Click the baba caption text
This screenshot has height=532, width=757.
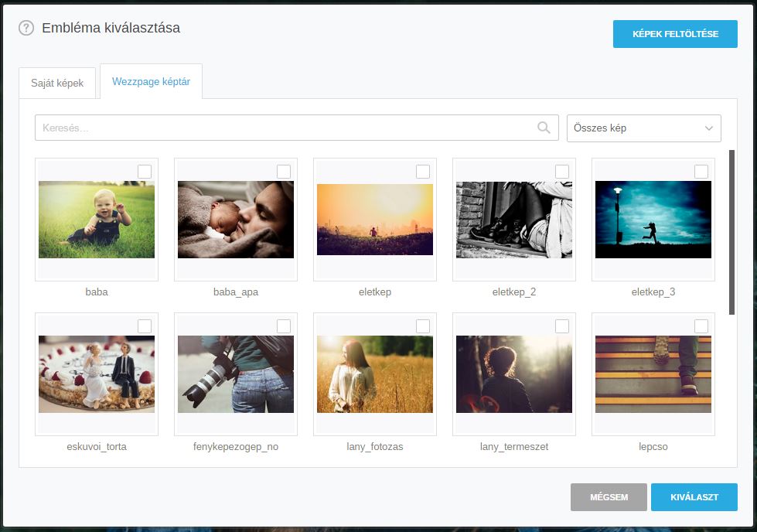[97, 292]
